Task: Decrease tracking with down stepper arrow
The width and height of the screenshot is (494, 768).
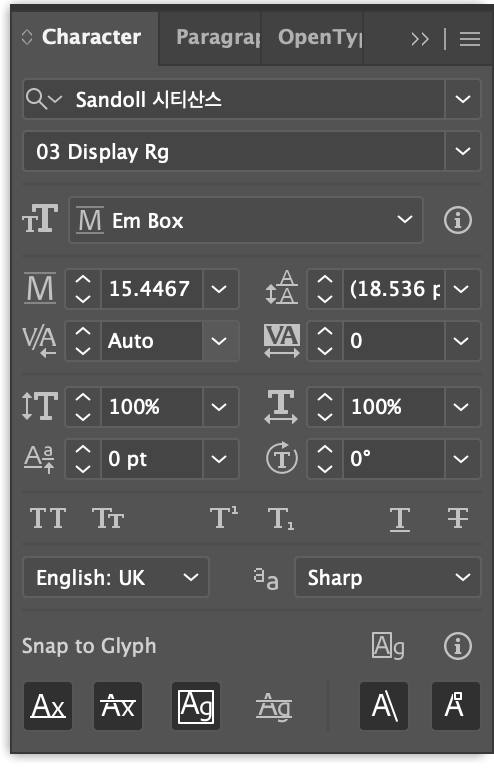Action: [325, 350]
